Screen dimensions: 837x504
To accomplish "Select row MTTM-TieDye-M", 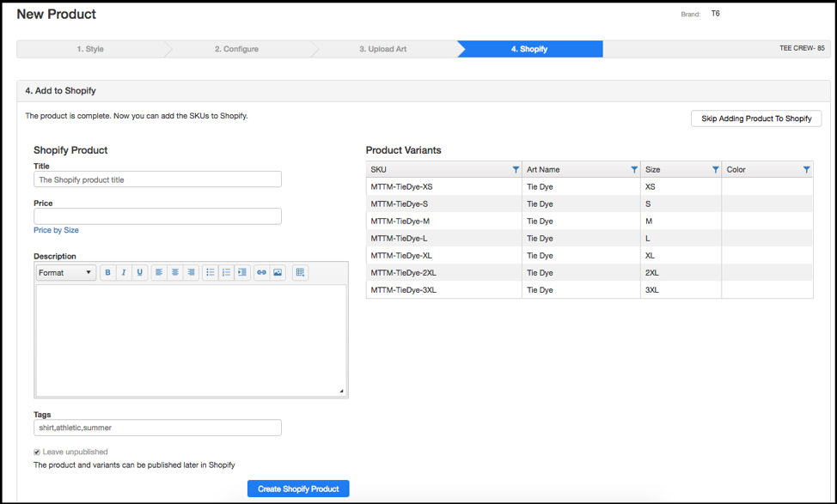I will (590, 221).
